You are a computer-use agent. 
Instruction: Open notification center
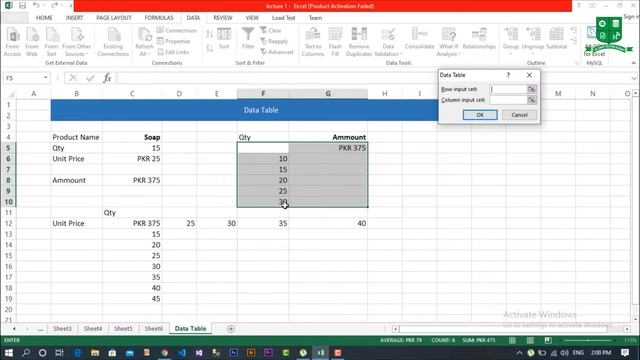point(625,353)
